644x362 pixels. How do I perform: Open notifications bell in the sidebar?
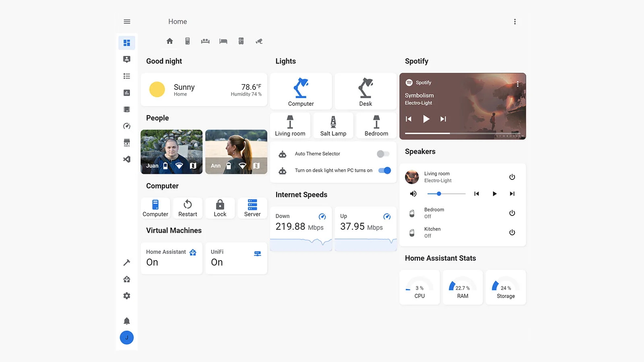tap(127, 321)
